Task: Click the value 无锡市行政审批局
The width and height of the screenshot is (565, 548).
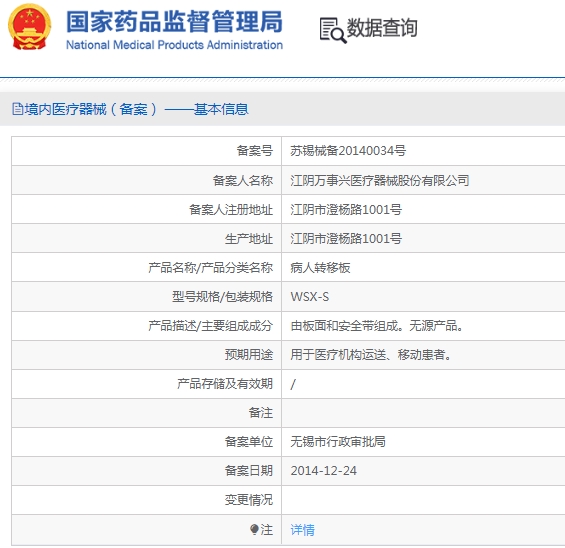Action: click(338, 441)
